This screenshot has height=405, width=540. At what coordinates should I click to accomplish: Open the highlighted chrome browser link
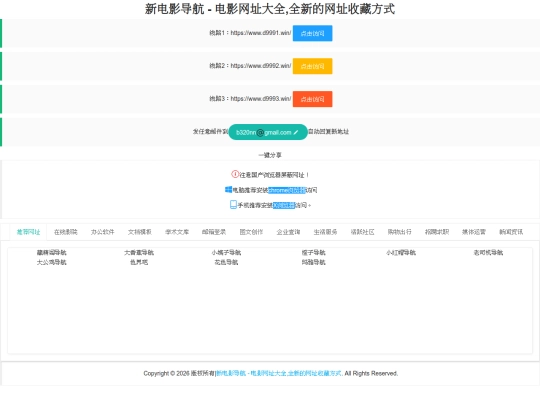[287, 190]
